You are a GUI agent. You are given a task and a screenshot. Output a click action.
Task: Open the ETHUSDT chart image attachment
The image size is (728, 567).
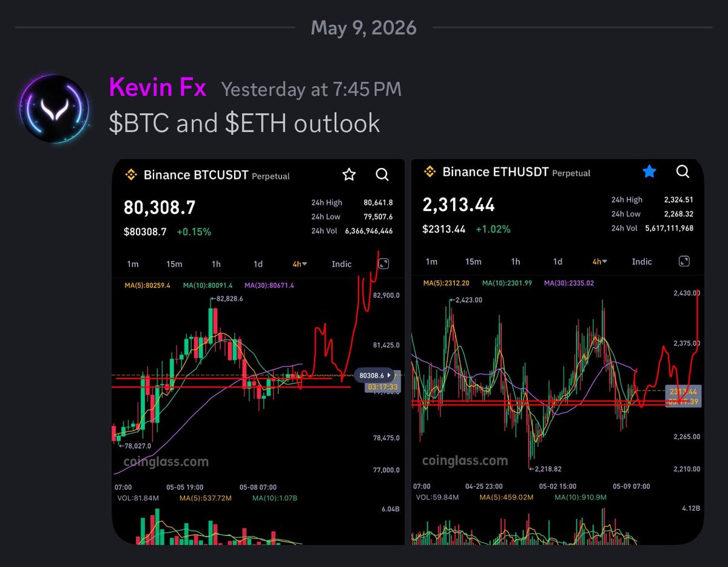558,351
